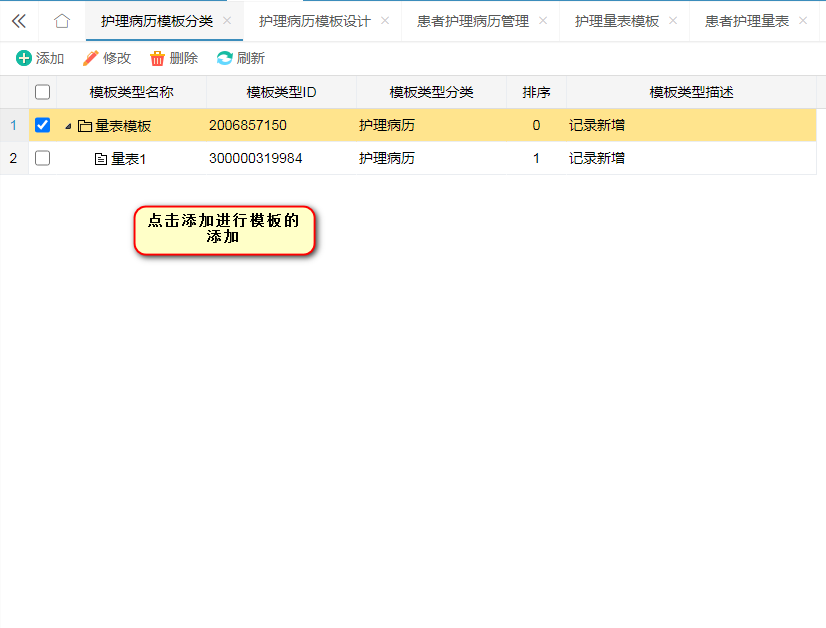Go to the home page icon
The width and height of the screenshot is (826, 628).
click(62, 21)
